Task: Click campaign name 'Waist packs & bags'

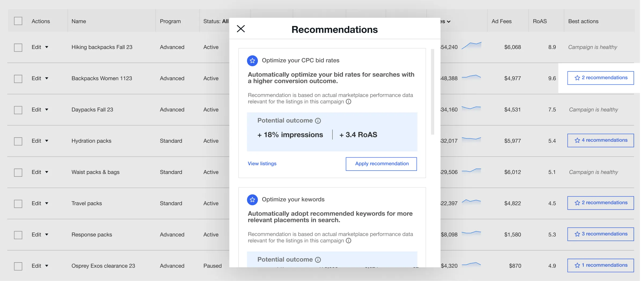Action: pyautogui.click(x=95, y=172)
